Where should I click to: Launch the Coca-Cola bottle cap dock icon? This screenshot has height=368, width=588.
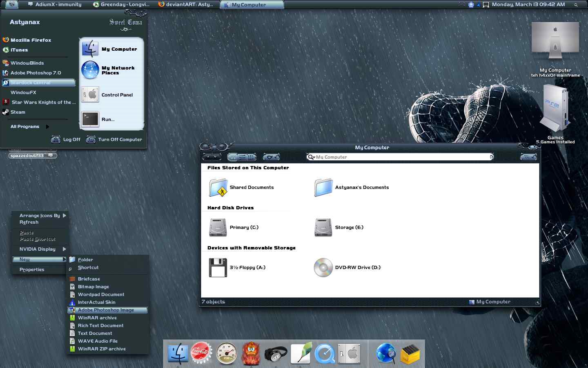tap(201, 352)
